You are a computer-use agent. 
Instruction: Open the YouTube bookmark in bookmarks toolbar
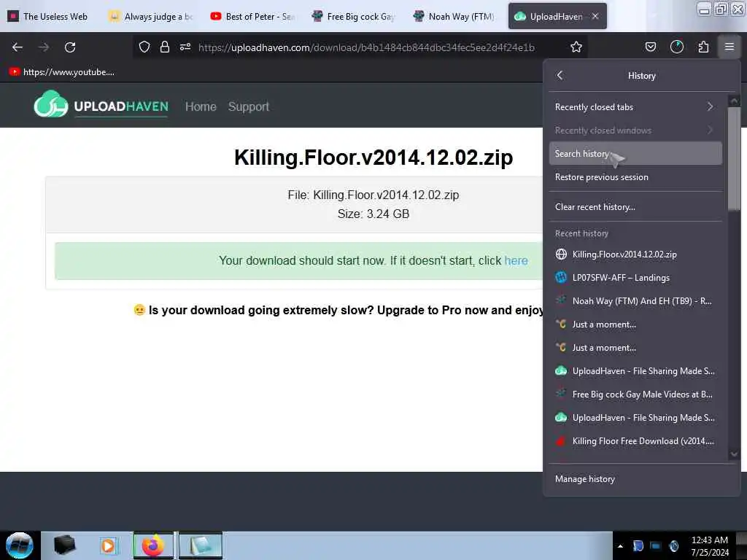62,72
